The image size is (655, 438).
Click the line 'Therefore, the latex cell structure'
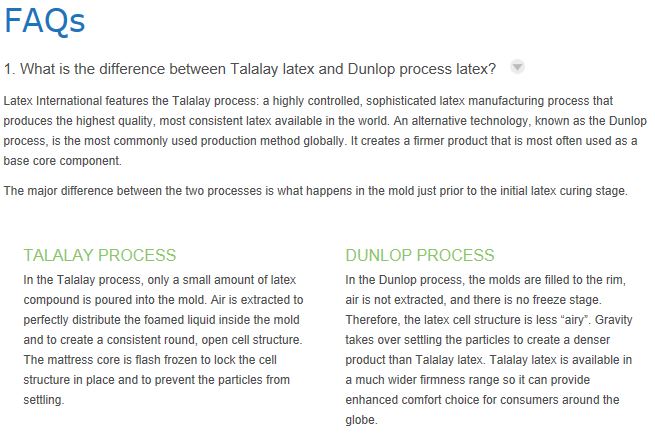point(489,320)
